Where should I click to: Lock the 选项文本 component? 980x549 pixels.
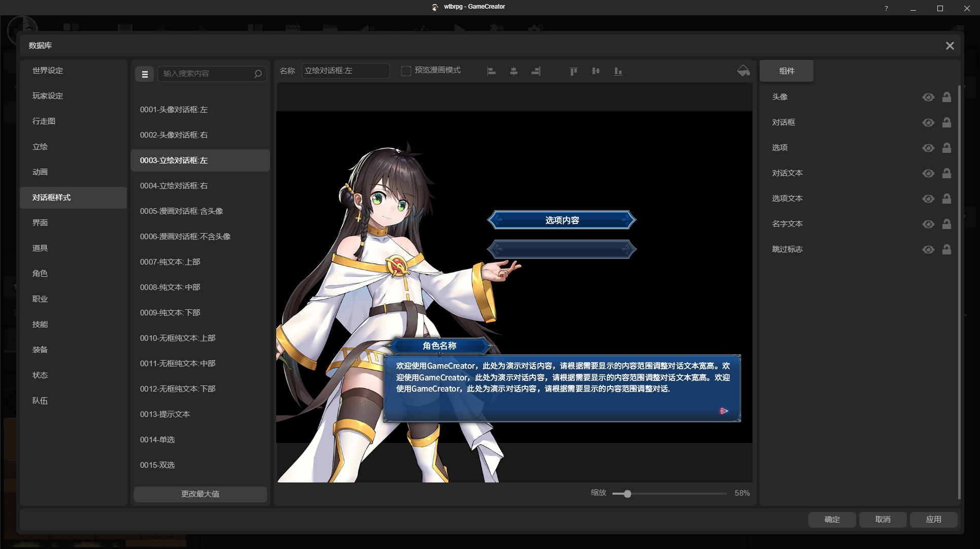click(x=946, y=199)
